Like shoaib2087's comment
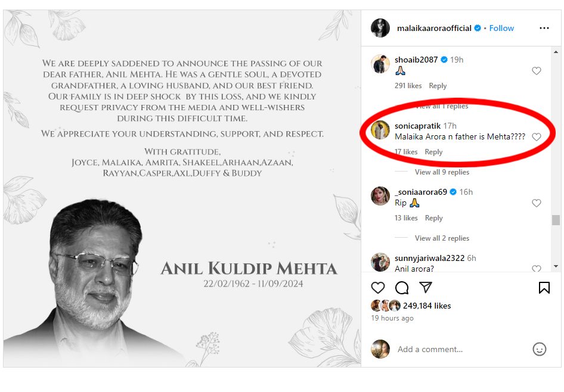The image size is (564, 392). pyautogui.click(x=536, y=71)
